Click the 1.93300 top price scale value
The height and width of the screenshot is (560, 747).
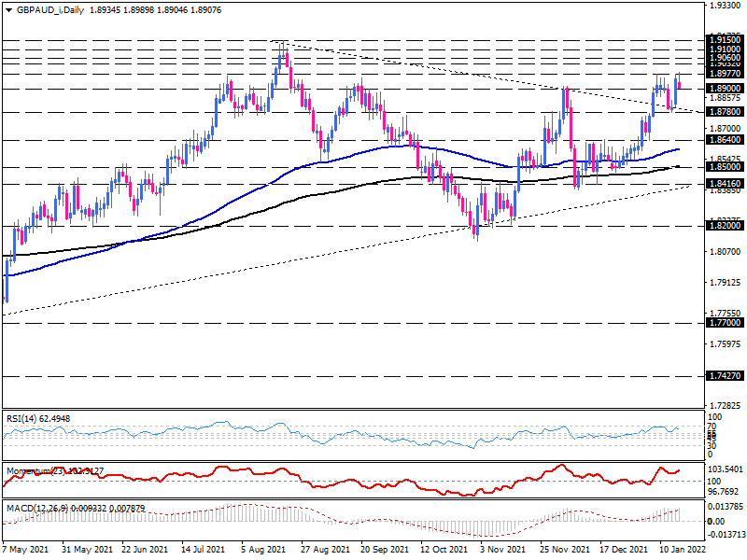pyautogui.click(x=726, y=6)
